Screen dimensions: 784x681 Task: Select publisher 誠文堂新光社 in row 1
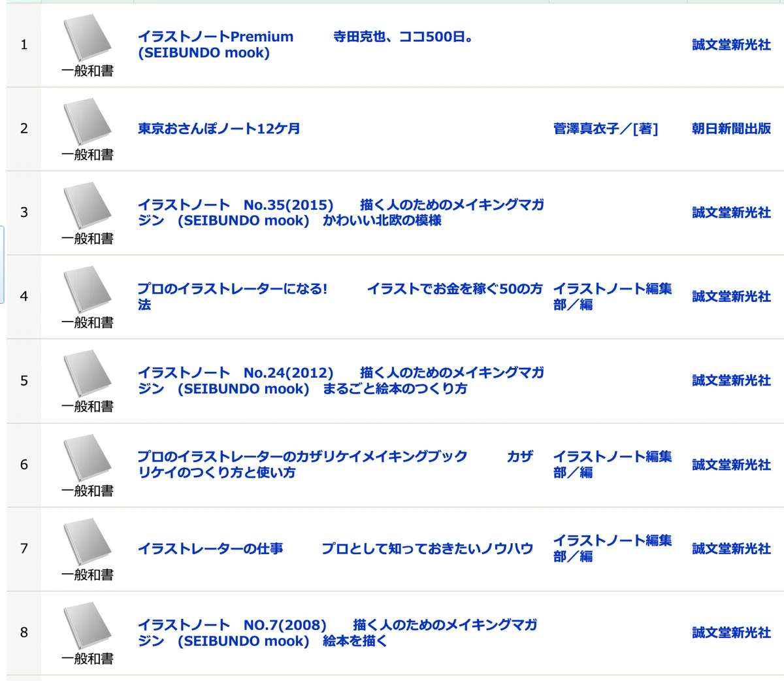(731, 44)
